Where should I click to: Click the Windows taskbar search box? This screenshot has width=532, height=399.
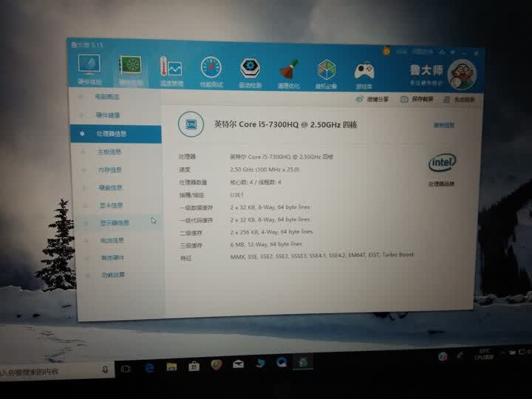tap(51, 371)
